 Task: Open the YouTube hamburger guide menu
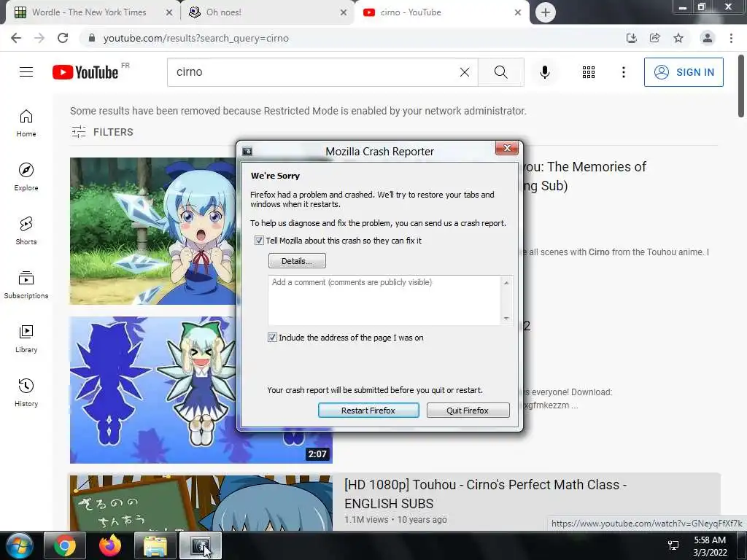pyautogui.click(x=26, y=72)
